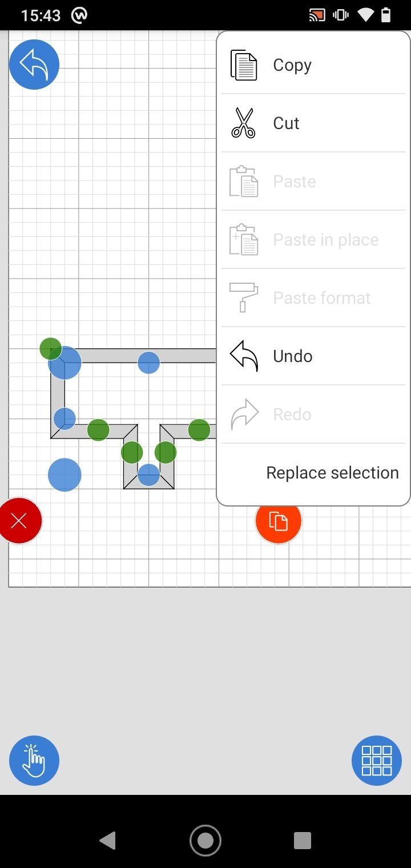Select the lone blue circle below the walls
411x868 pixels.
point(65,475)
